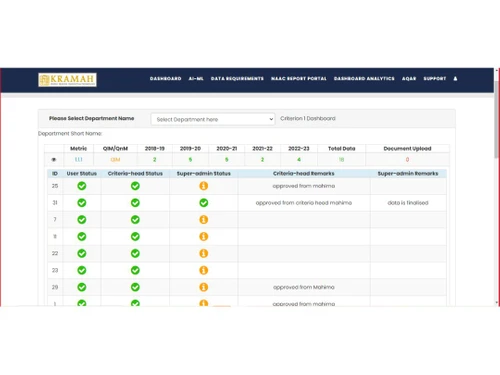Image resolution: width=500 pixels, height=375 pixels.
Task: Click User Status check for ID 7
Action: point(82,220)
